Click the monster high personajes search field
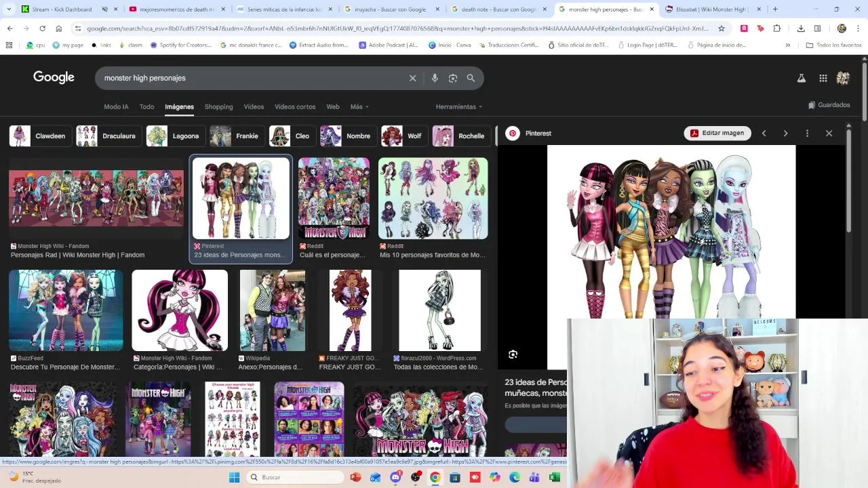868x488 pixels. pos(251,78)
